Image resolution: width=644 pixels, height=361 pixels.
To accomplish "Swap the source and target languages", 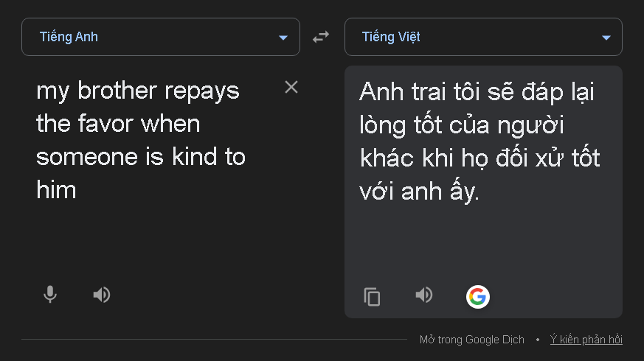I will [x=321, y=37].
